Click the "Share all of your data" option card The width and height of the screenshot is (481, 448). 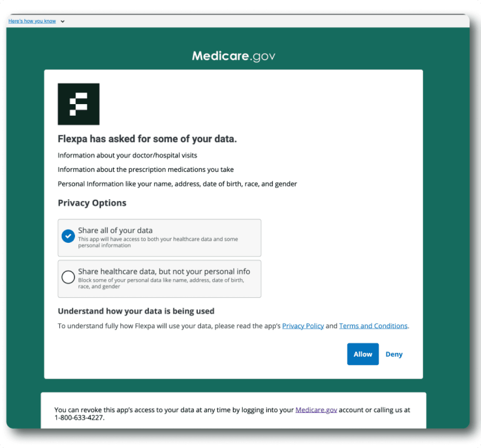pos(159,238)
